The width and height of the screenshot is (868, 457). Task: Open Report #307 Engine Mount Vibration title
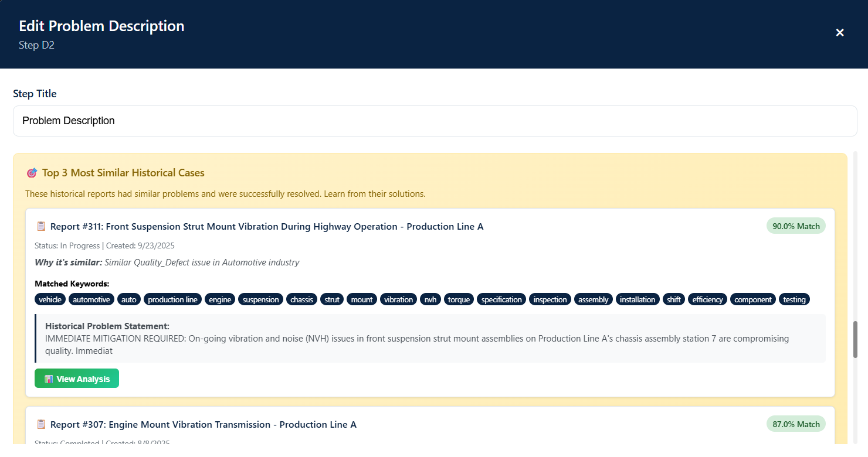tap(203, 425)
